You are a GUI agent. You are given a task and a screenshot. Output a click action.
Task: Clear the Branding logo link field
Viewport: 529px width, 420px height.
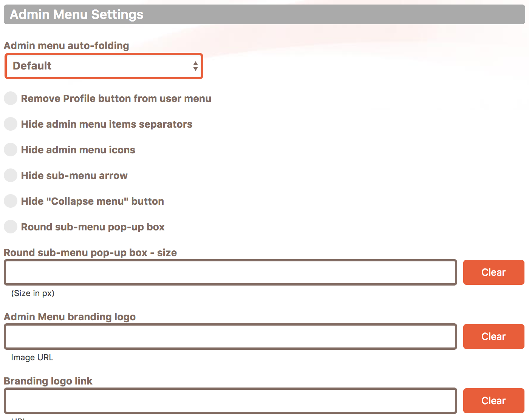point(493,401)
